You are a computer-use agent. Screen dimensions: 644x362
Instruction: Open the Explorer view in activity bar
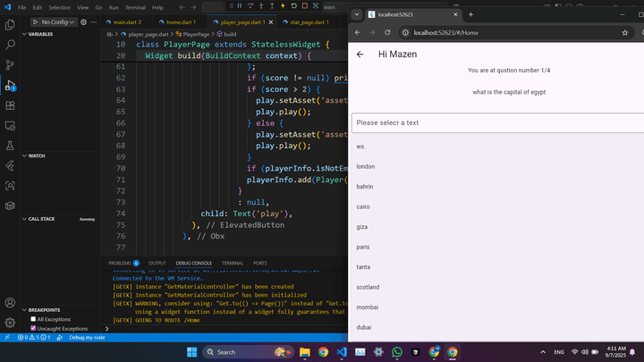pyautogui.click(x=10, y=22)
